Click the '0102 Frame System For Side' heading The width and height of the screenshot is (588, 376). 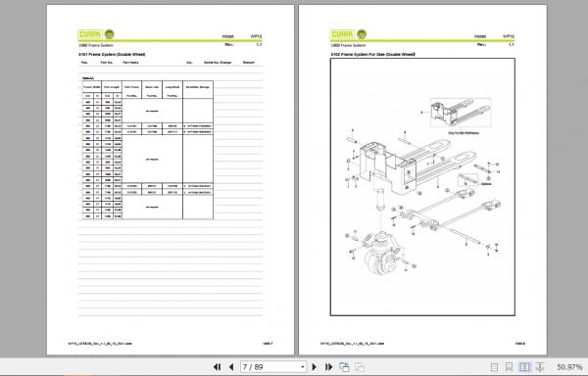[x=372, y=54]
